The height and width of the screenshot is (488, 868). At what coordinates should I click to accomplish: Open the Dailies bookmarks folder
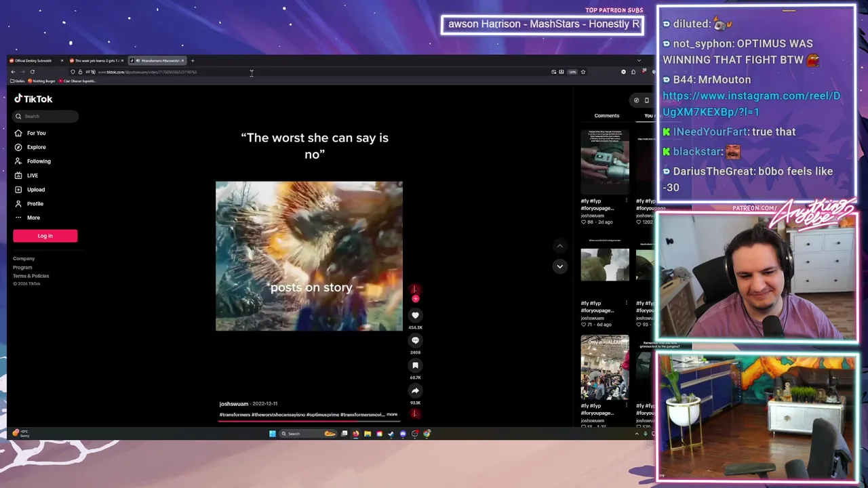pos(18,81)
